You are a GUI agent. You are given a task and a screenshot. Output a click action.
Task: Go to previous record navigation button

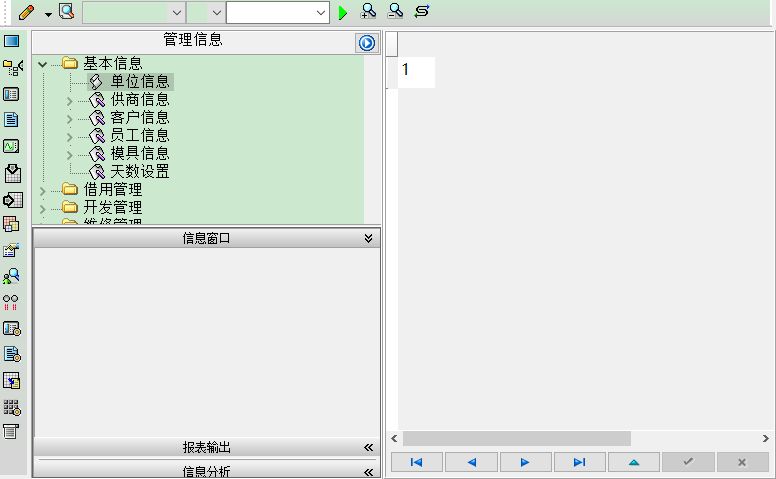click(x=471, y=462)
